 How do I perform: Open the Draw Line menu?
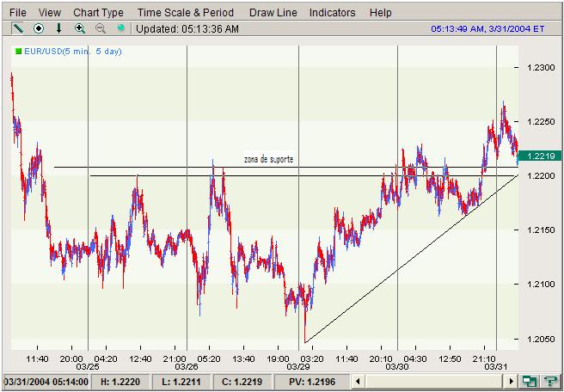[x=273, y=13]
